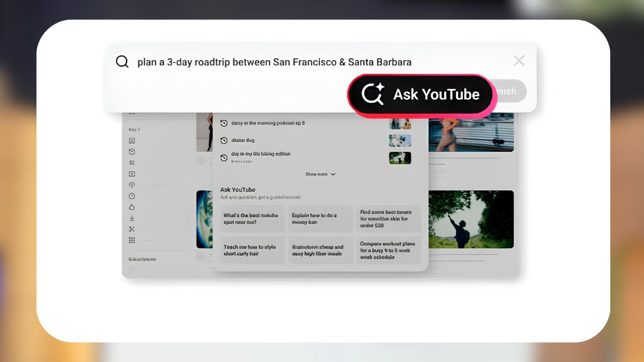Click the faded Search button behind Ask YouTube

pos(510,92)
